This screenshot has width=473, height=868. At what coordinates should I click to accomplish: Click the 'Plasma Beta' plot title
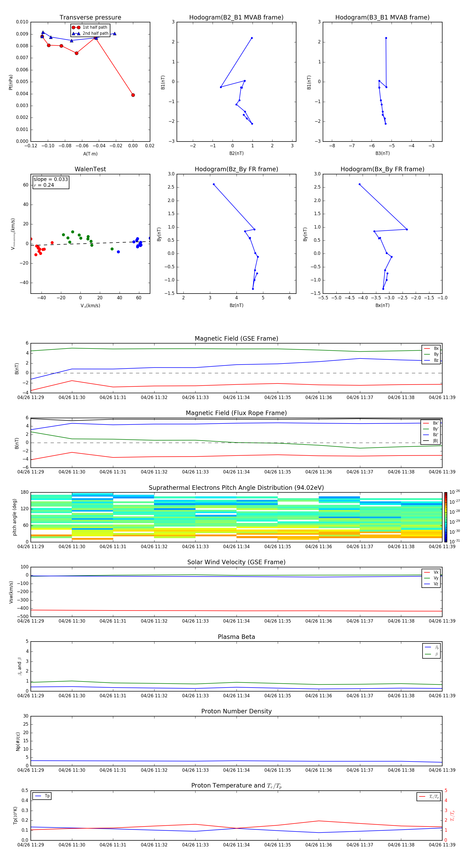[x=236, y=637]
